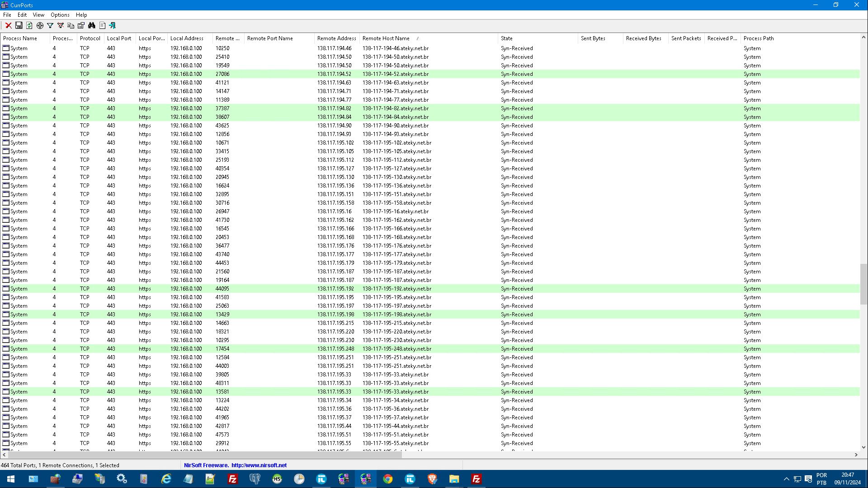Click the exit door toolbar icon
868x488 pixels.
pyautogui.click(x=113, y=26)
